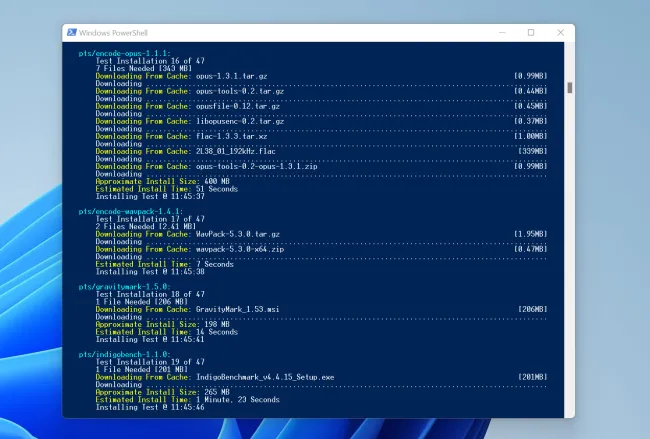Image resolution: width=650 pixels, height=439 pixels.
Task: Click the file name flac-1.3.3.tar.xz
Action: pyautogui.click(x=231, y=136)
